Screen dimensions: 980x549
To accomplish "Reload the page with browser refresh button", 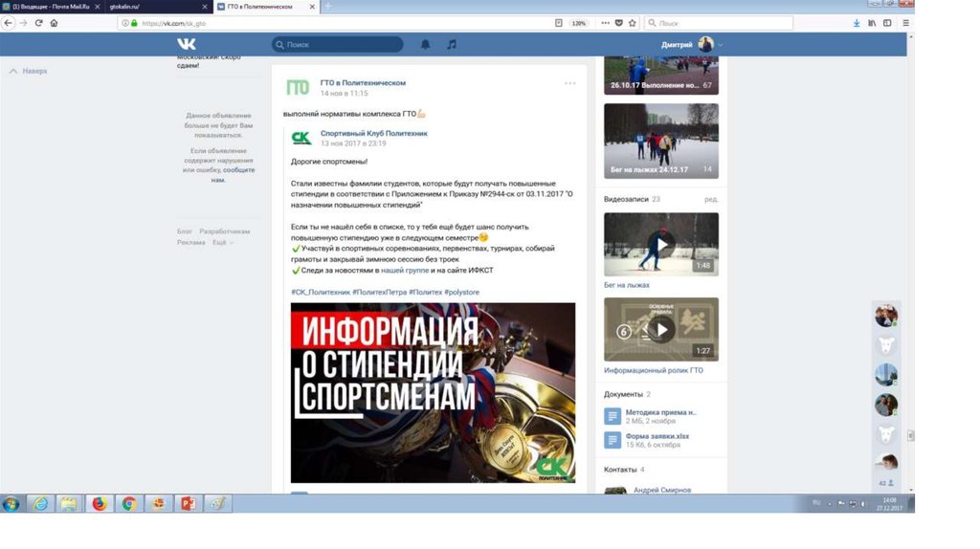I will [x=39, y=23].
